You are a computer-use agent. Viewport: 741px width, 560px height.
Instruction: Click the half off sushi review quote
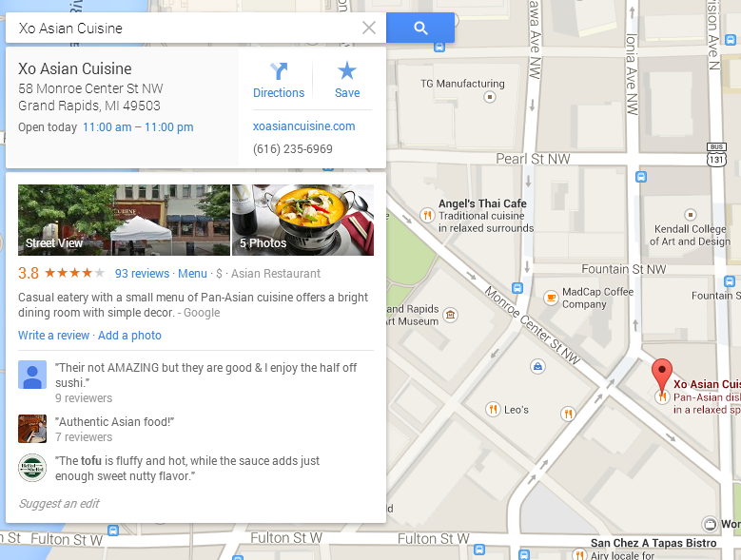[206, 375]
